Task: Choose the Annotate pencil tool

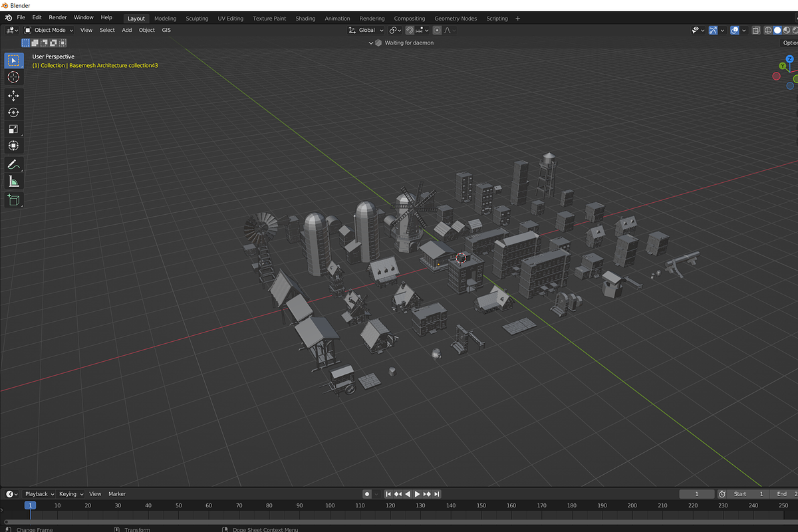Action: click(13, 164)
